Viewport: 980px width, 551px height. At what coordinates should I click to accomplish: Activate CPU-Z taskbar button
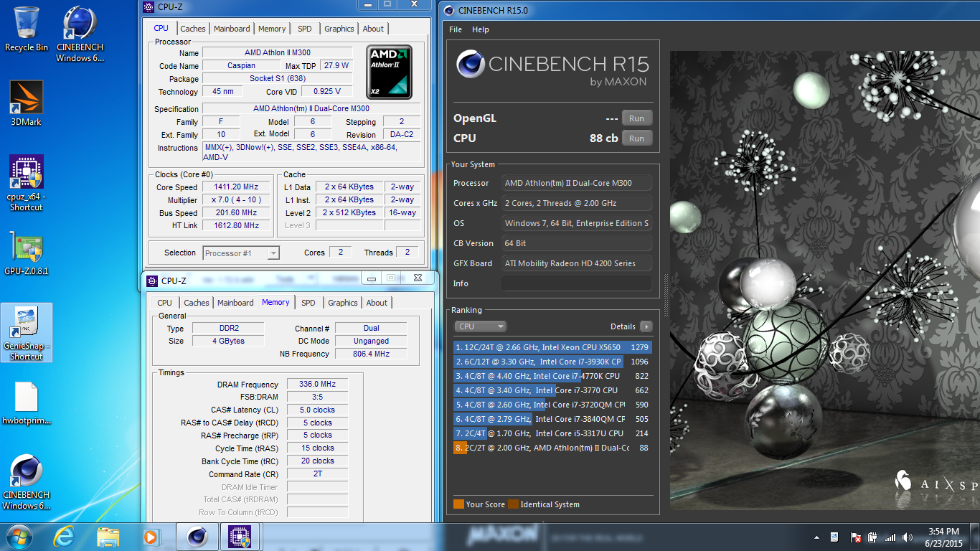coord(239,536)
